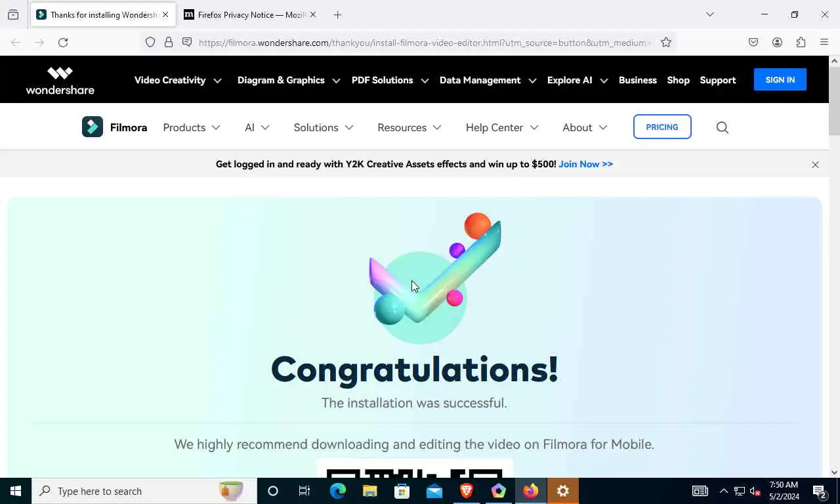840x504 pixels.
Task: Click the PRICING button
Action: click(662, 127)
